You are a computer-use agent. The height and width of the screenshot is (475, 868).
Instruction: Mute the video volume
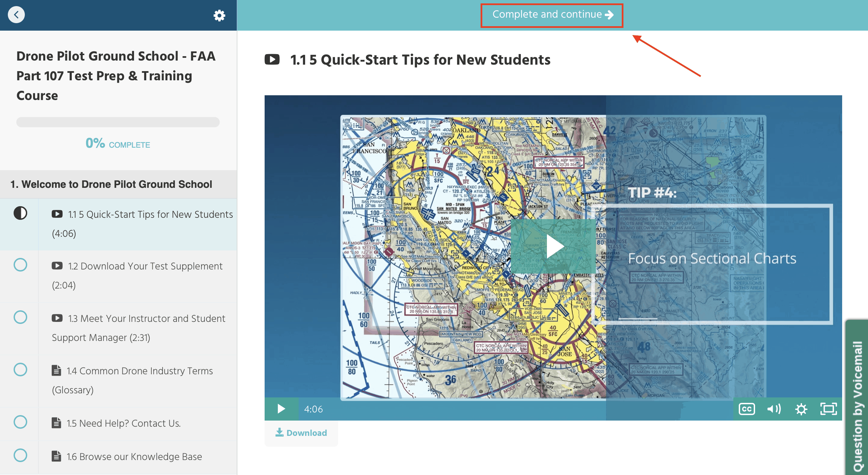click(774, 409)
